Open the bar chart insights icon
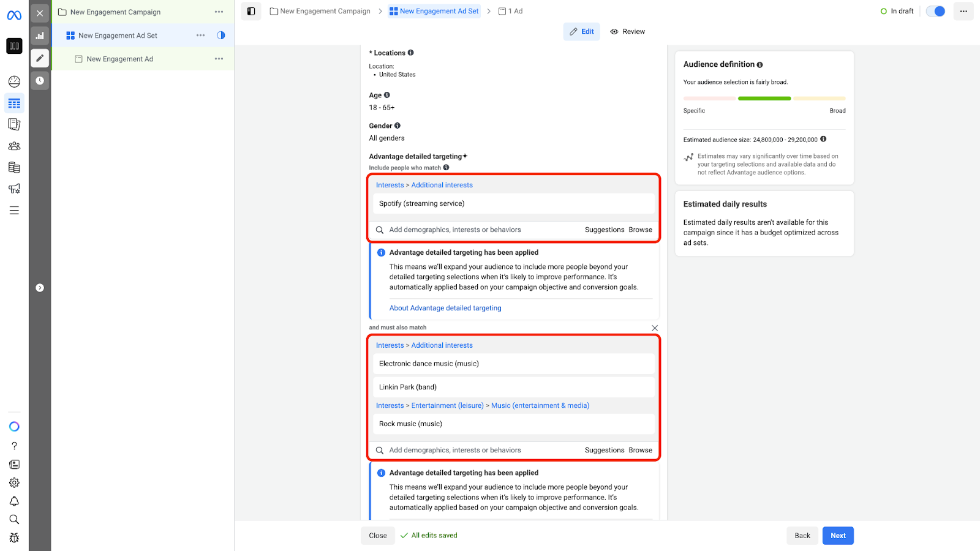This screenshot has width=980, height=551. [x=40, y=36]
